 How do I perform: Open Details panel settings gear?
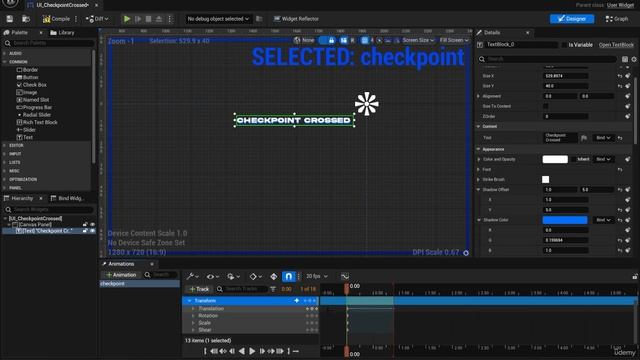(634, 59)
